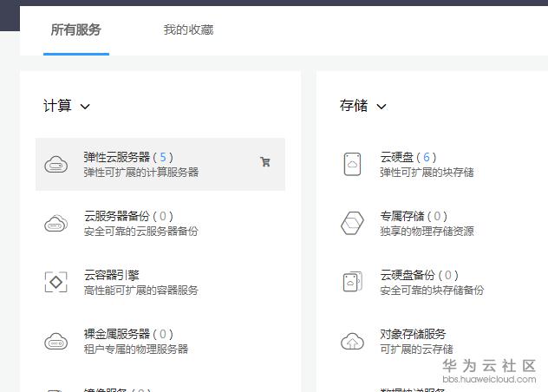Open the 所有服务 tab
The image size is (548, 392).
[75, 30]
